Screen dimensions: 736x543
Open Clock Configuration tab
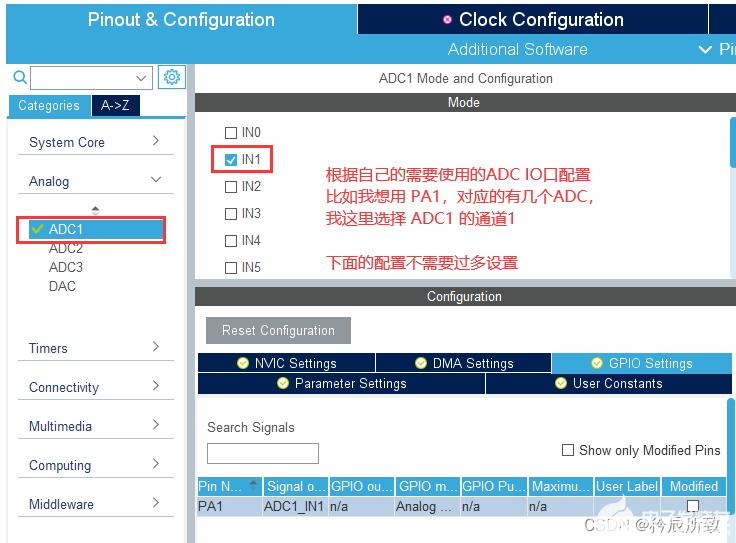[533, 19]
